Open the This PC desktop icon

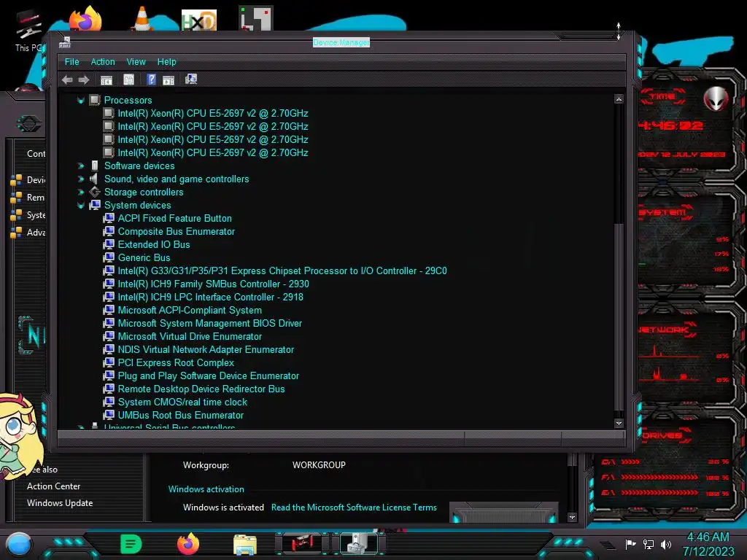pos(28,31)
